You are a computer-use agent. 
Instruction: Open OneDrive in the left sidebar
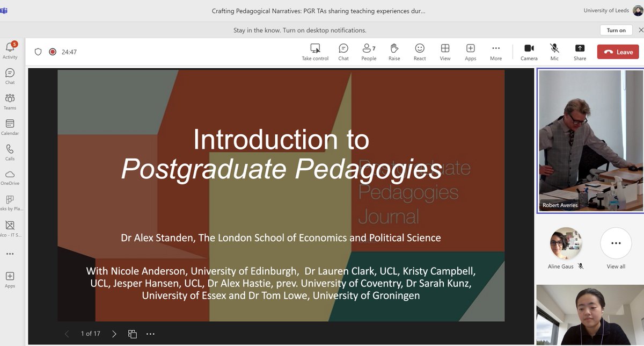click(x=10, y=178)
